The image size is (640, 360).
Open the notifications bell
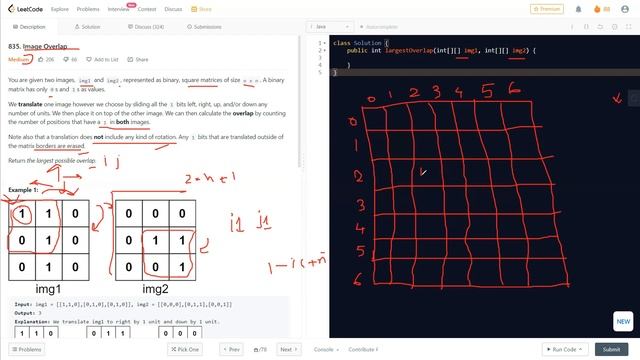point(578,9)
